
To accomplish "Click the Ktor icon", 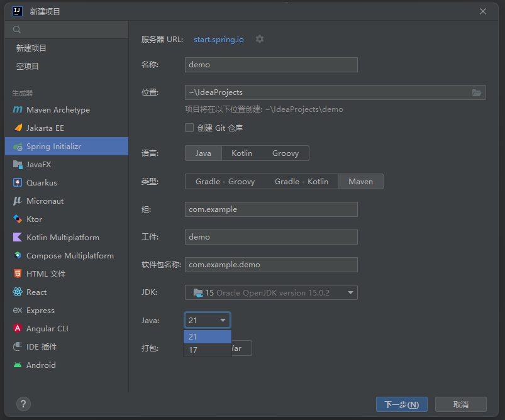I will (18, 219).
